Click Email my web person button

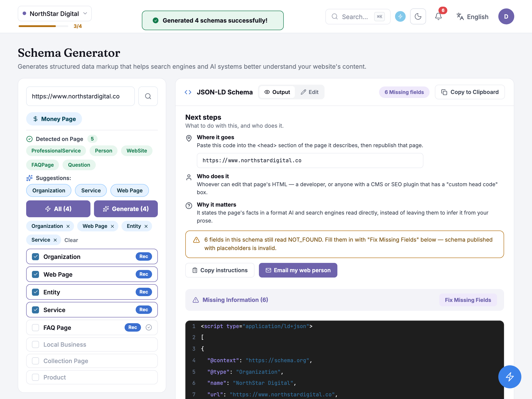298,270
